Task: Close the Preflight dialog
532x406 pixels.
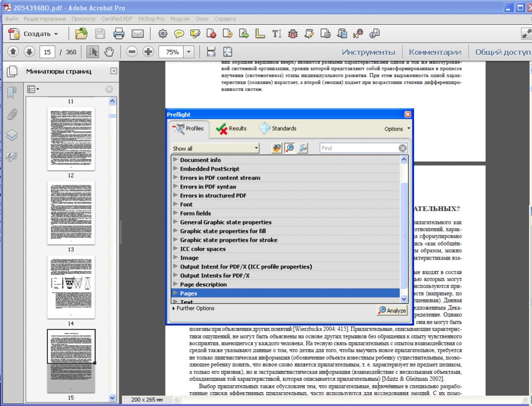Action: pyautogui.click(x=408, y=115)
